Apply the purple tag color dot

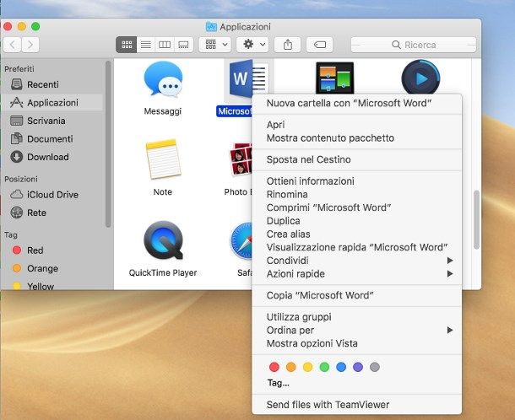(358, 367)
